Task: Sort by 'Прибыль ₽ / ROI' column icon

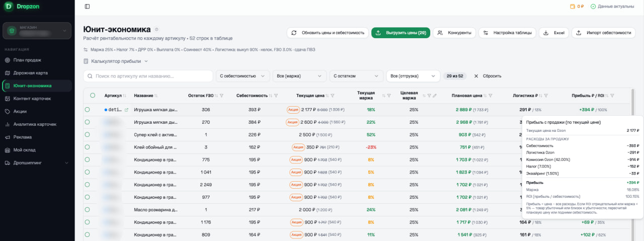Action: 607,96
